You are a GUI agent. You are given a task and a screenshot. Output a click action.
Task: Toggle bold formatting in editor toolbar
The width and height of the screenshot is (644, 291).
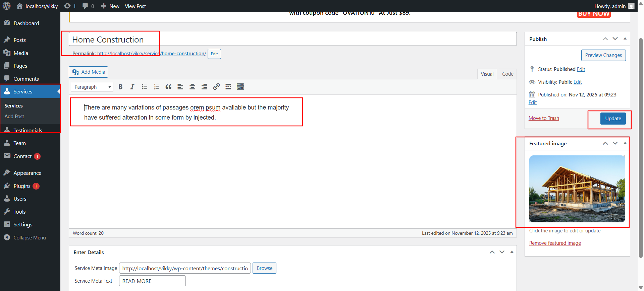(x=120, y=87)
